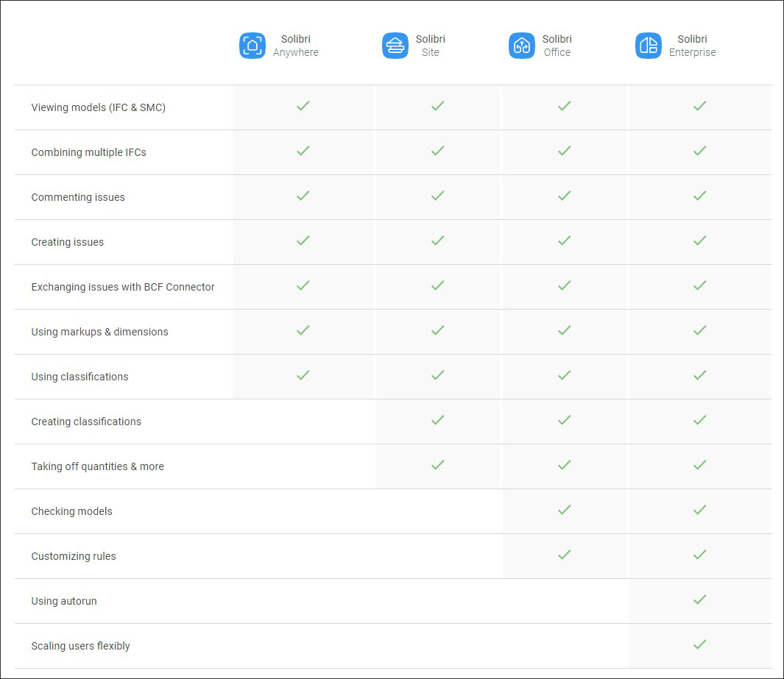Click Enterprise checkmark for Creating issues
The height and width of the screenshot is (679, 784).
click(700, 241)
